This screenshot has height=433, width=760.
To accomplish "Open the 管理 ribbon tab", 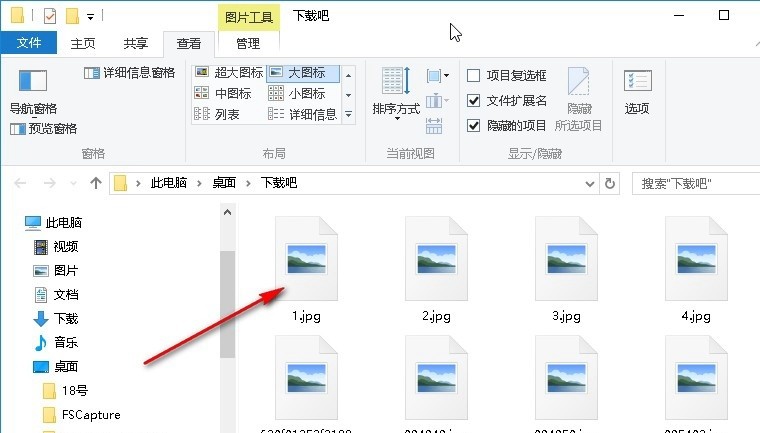I will click(x=248, y=43).
